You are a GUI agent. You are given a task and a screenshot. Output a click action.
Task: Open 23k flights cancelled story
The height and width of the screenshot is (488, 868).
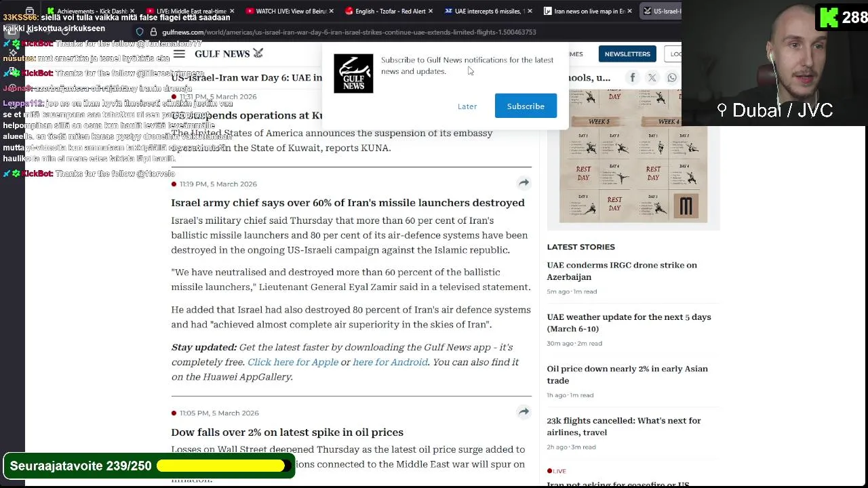click(x=624, y=426)
